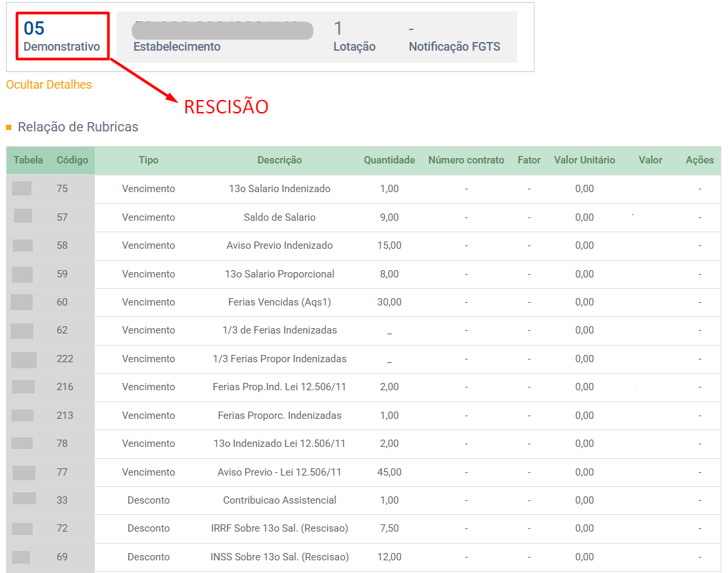Image resolution: width=728 pixels, height=573 pixels.
Task: Click code 78 cell
Action: (62, 444)
